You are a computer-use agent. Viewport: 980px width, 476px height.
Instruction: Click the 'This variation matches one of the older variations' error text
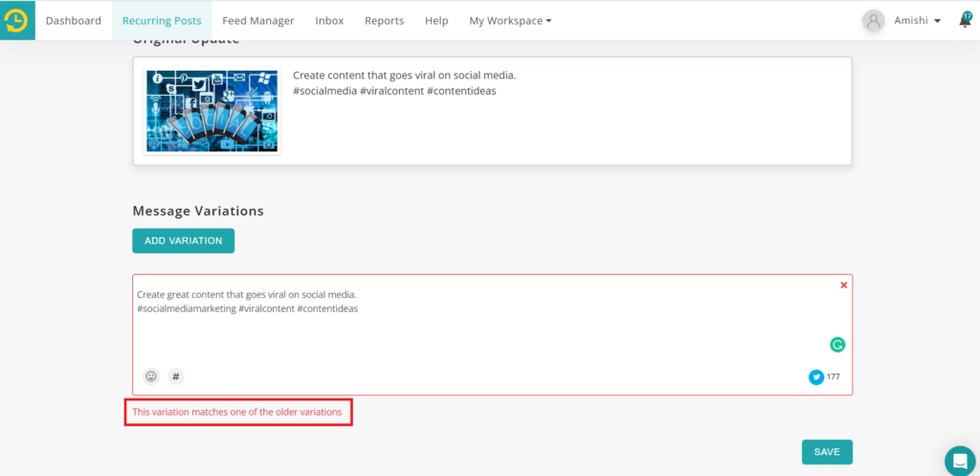[x=237, y=412]
